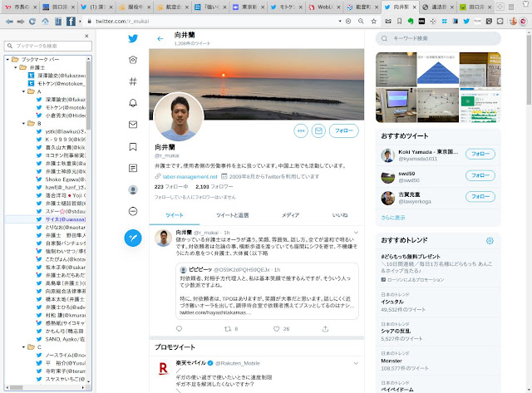Screen dimensions: 532x393
Task: Click the キーワード検索 search field
Action: click(x=438, y=39)
